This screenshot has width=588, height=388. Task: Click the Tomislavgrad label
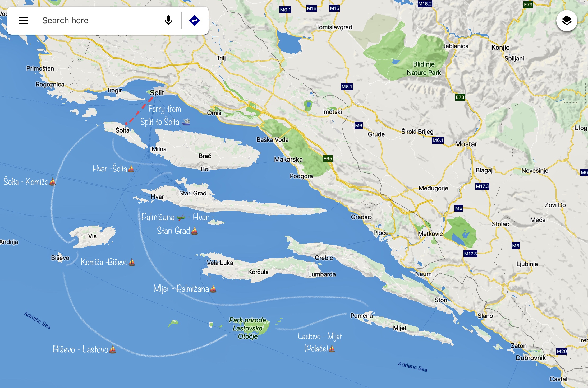point(334,27)
